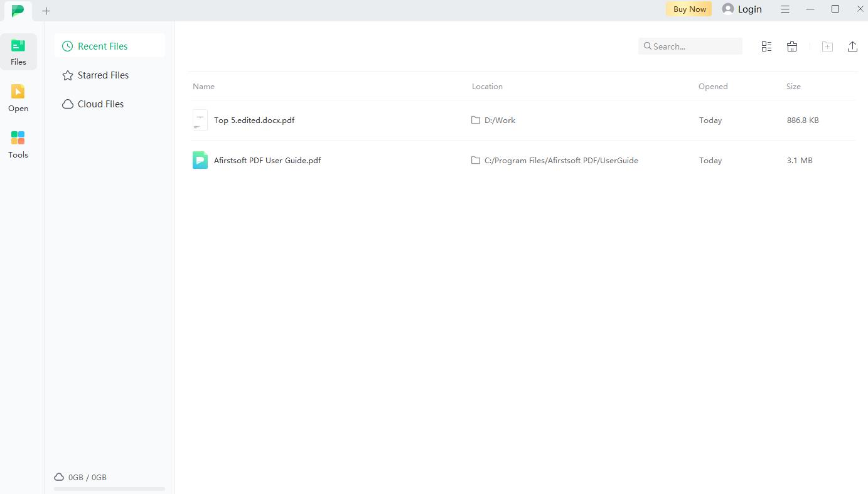Click the upload icon

[852, 46]
